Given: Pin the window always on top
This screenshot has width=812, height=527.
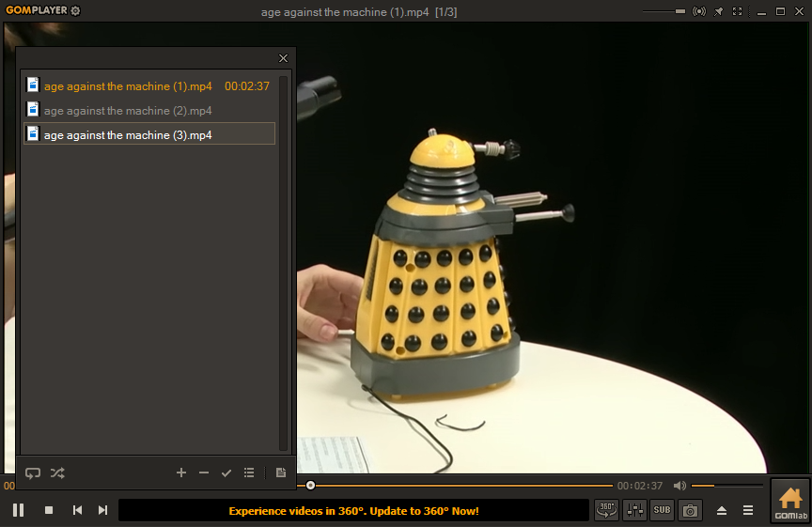Looking at the screenshot, I should pyautogui.click(x=718, y=11).
